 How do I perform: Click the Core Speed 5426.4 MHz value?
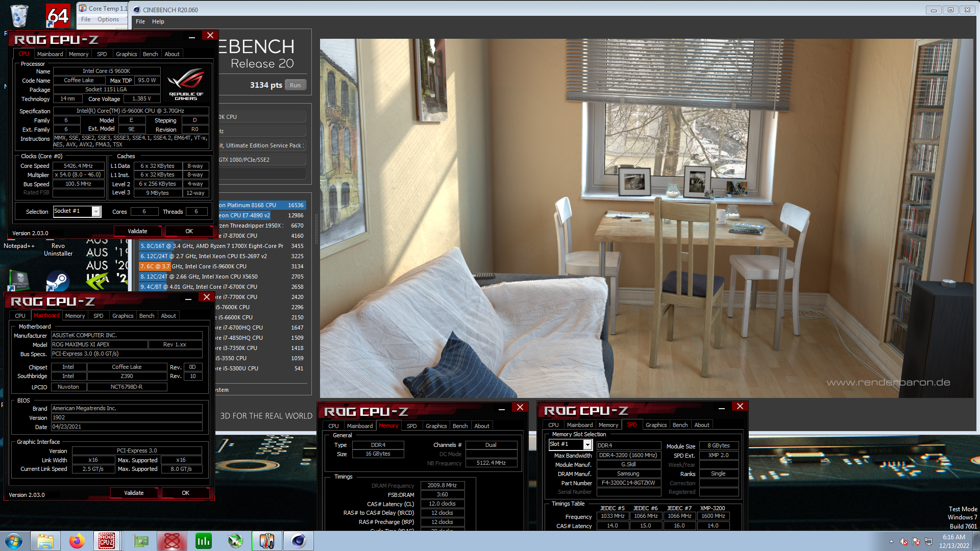coord(78,166)
